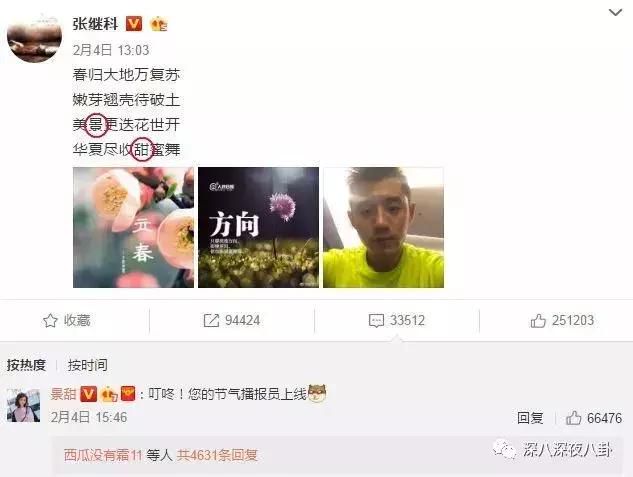Image resolution: width=633 pixels, height=477 pixels.
Task: Click 回复 to reply to 景甜
Action: coord(530,418)
